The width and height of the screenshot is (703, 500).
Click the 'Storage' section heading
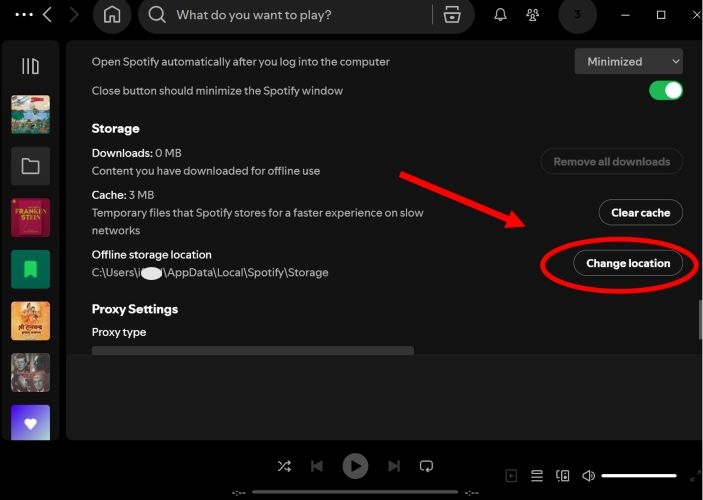pyautogui.click(x=115, y=129)
